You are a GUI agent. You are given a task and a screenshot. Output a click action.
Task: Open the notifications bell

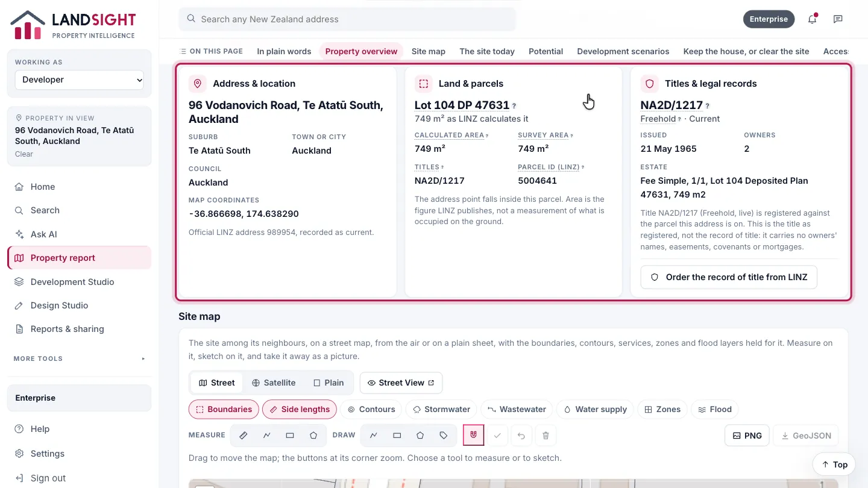[x=813, y=19]
